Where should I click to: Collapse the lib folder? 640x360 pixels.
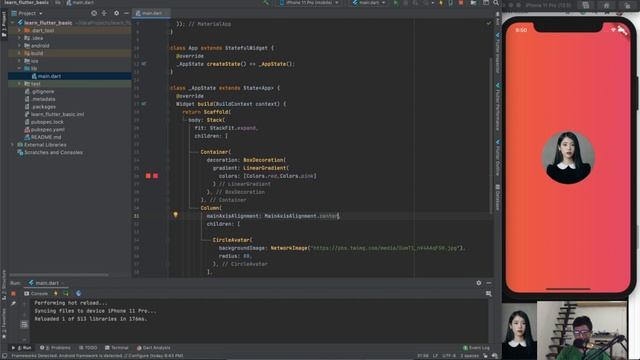tap(19, 69)
